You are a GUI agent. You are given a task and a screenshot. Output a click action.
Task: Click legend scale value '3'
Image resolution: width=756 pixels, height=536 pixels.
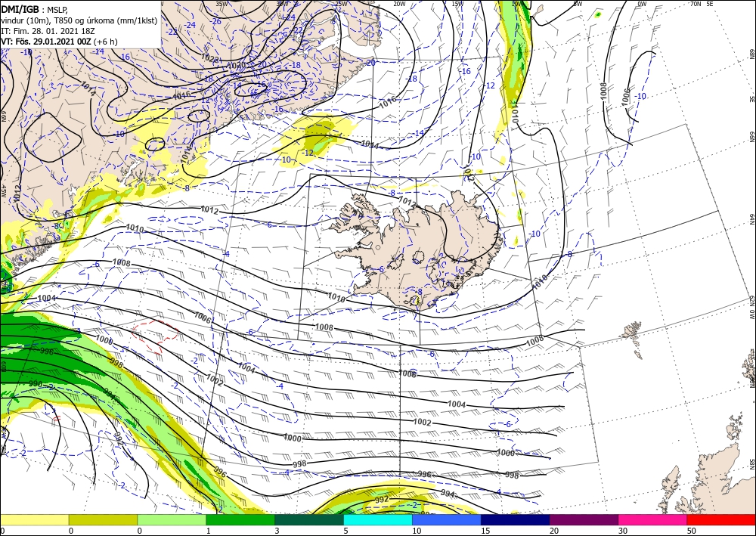coord(277,531)
